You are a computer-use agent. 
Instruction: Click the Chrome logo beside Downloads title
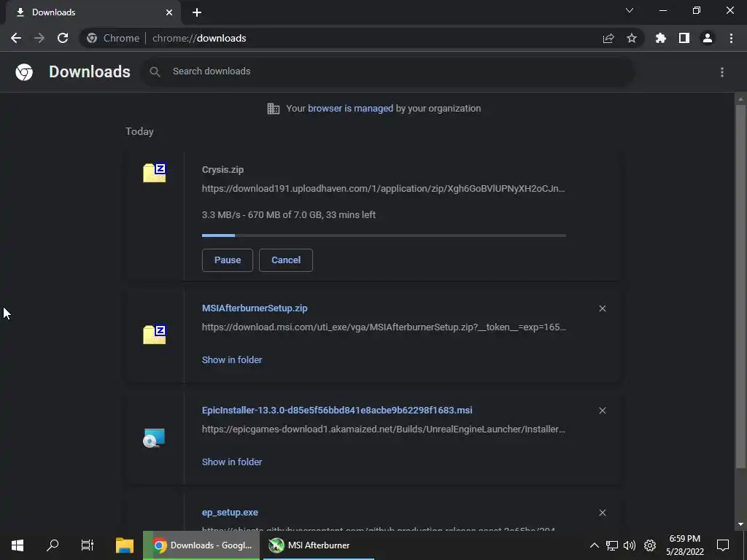[24, 72]
